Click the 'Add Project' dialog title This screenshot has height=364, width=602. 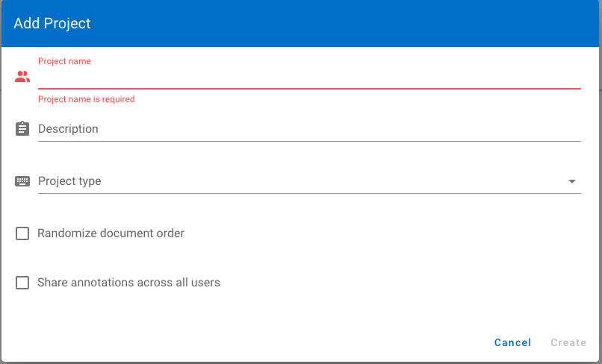52,23
